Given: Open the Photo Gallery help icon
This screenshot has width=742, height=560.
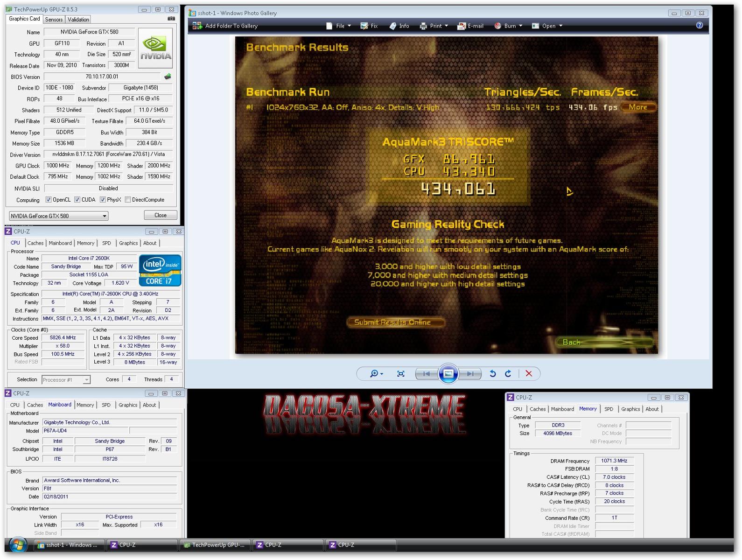Looking at the screenshot, I should point(699,26).
